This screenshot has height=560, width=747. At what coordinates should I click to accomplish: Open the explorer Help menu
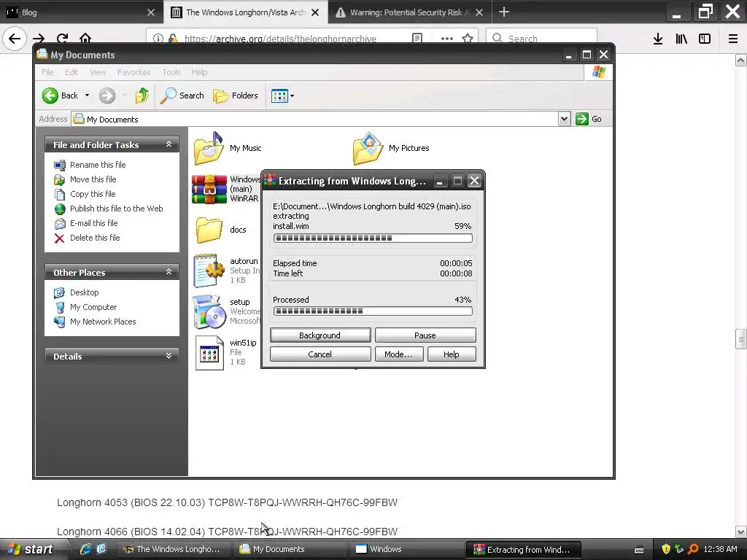200,72
